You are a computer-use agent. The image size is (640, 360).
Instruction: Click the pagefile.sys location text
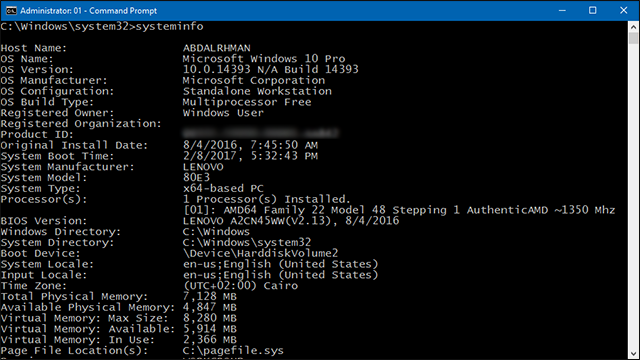pos(233,351)
